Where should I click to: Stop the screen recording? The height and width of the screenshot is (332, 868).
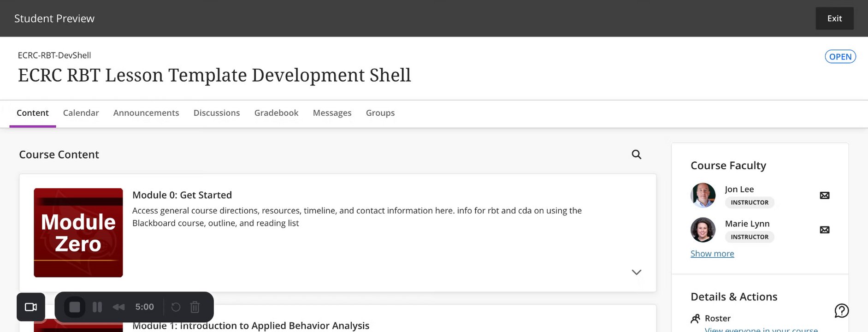pos(75,307)
